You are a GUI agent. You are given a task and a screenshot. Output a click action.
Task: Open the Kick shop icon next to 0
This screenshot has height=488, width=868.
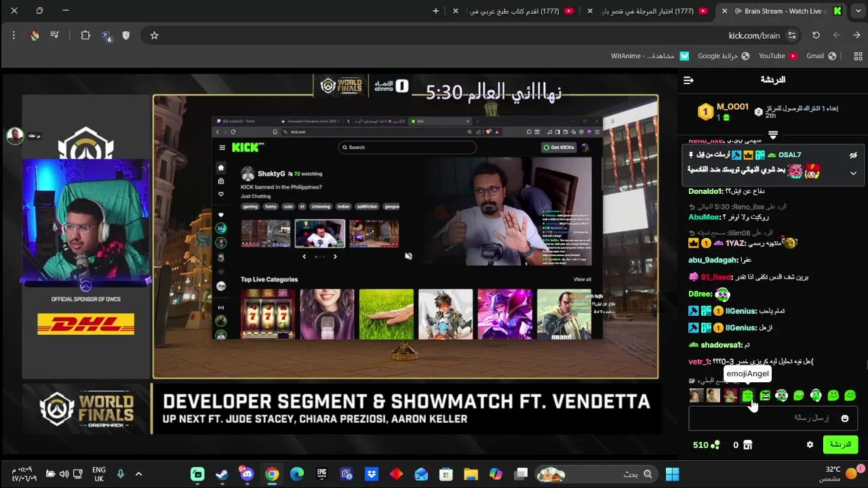coord(747,445)
